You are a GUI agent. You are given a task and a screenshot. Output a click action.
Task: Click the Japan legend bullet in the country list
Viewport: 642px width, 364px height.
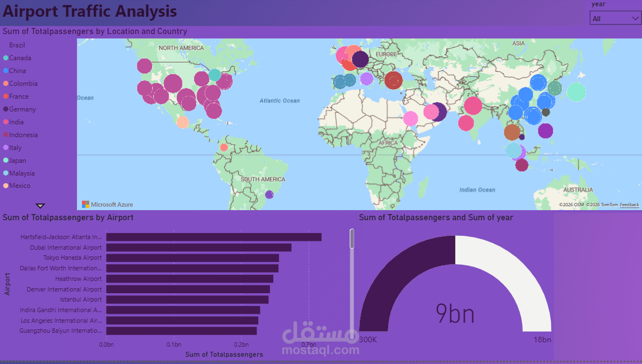[6, 161]
